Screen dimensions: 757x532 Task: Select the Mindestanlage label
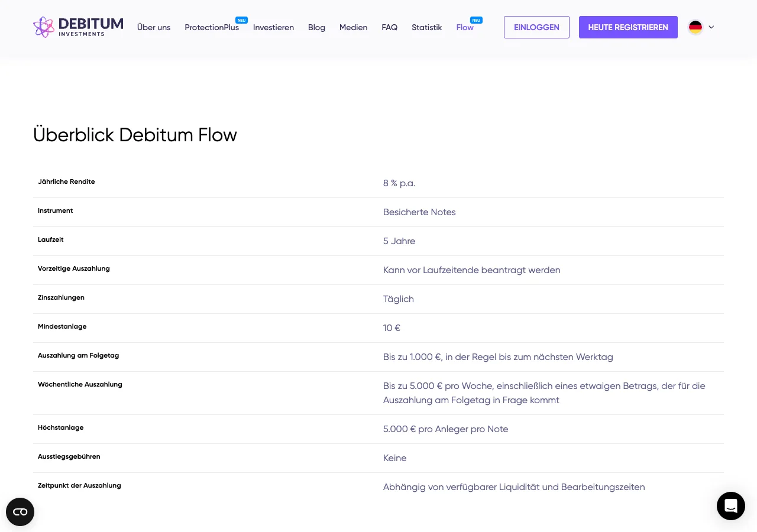coord(62,326)
